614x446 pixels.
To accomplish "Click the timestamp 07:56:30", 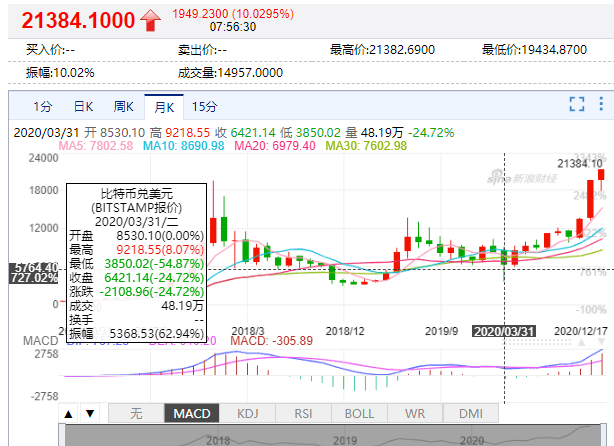I will pos(233,27).
